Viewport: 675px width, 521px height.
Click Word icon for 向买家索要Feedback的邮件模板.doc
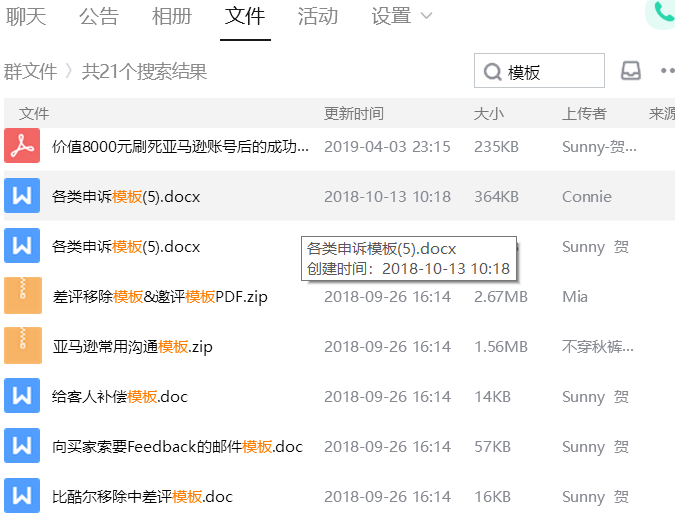pos(22,445)
